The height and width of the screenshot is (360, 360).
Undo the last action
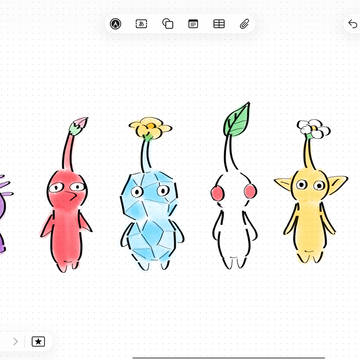click(x=352, y=24)
